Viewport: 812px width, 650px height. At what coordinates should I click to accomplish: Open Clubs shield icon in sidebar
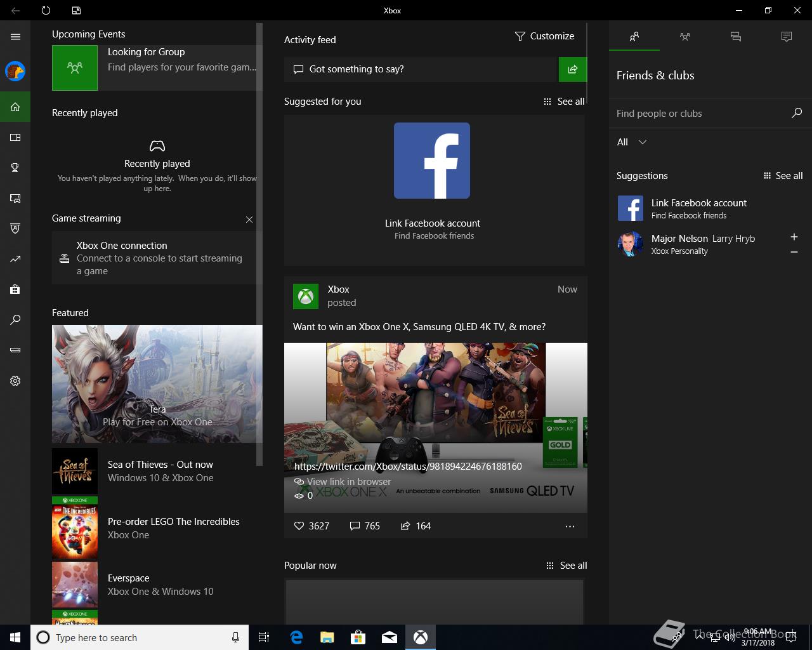[15, 229]
